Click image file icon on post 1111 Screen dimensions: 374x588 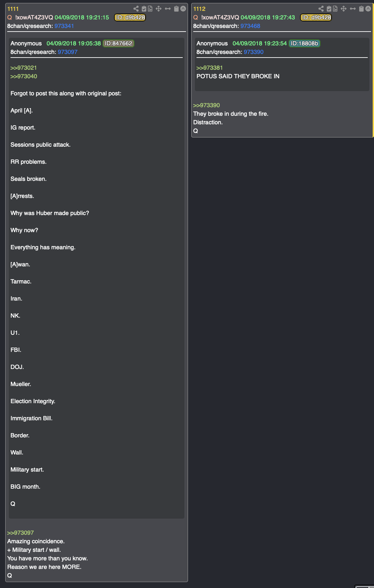(x=150, y=9)
